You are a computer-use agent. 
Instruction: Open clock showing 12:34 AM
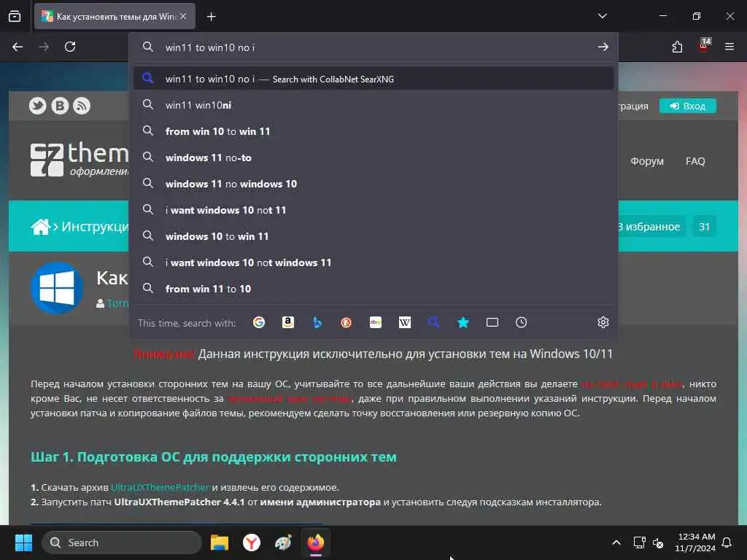[695, 542]
